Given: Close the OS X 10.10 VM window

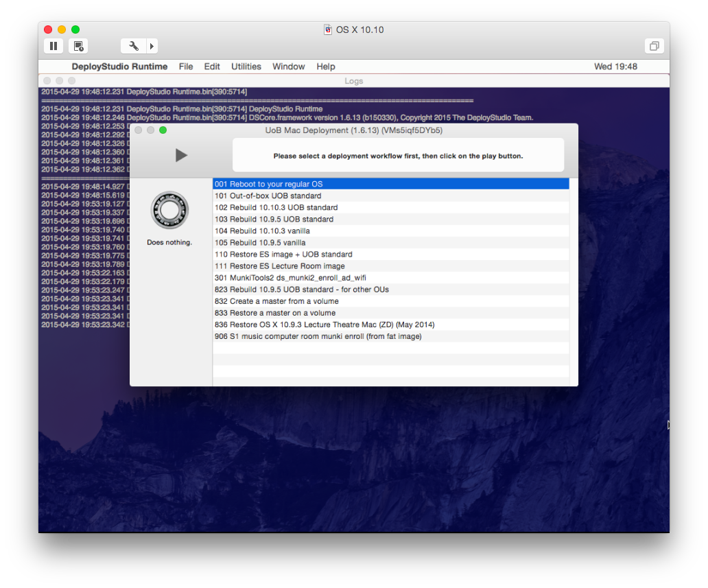Looking at the screenshot, I should click(48, 30).
